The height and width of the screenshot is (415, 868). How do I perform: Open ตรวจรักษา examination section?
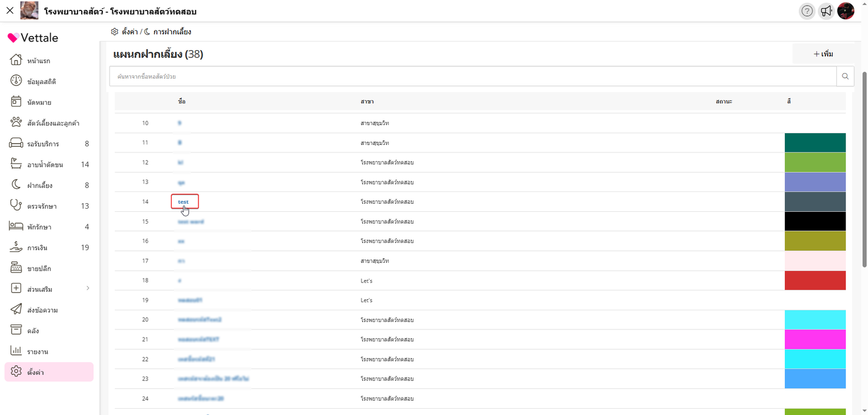42,206
